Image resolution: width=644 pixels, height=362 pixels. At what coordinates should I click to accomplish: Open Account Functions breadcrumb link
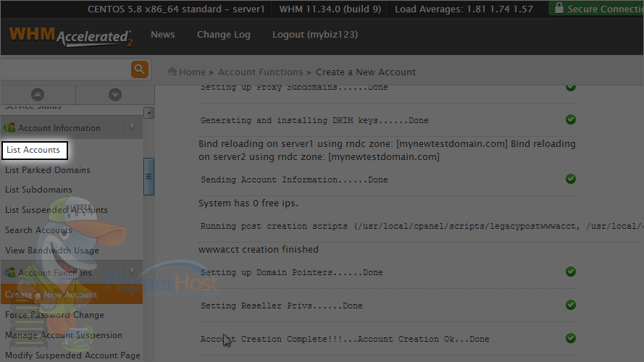[260, 72]
